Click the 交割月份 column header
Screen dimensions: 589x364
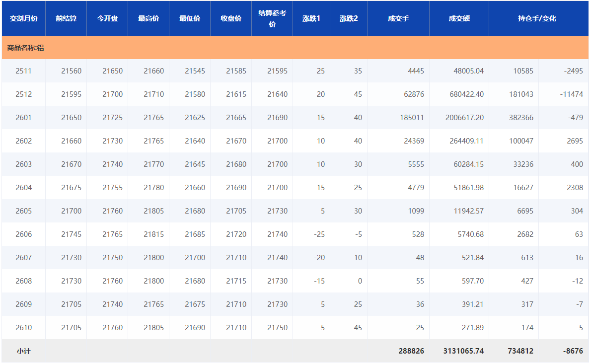pos(23,18)
